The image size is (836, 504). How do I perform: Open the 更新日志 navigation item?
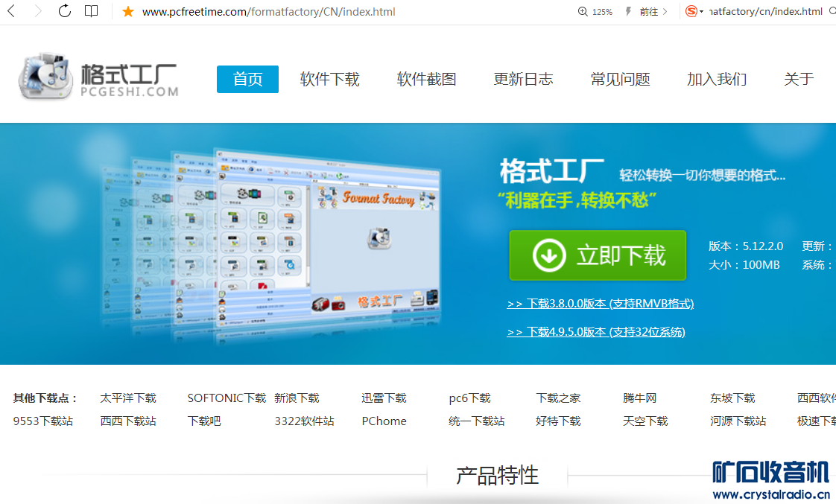pyautogui.click(x=523, y=80)
